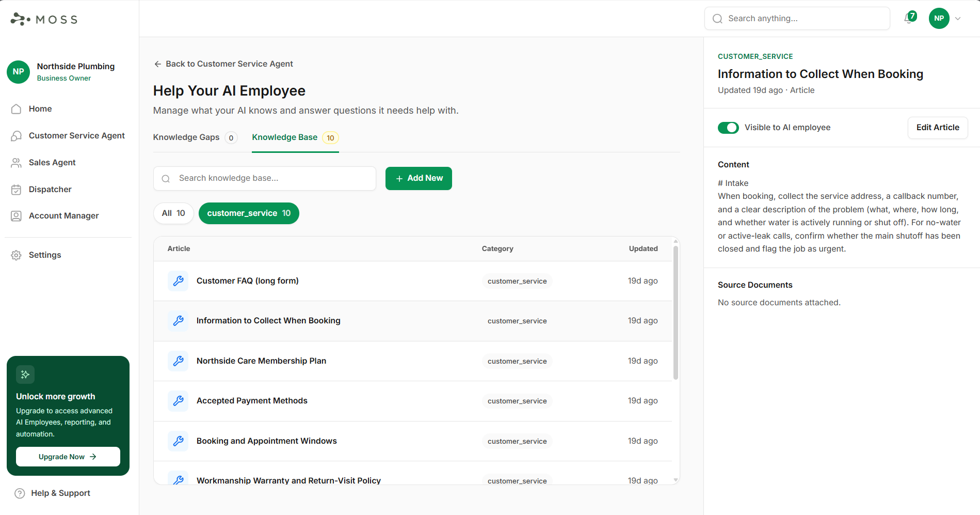Click the sparkle icon in upgrade card
This screenshot has width=980, height=515.
click(x=25, y=374)
